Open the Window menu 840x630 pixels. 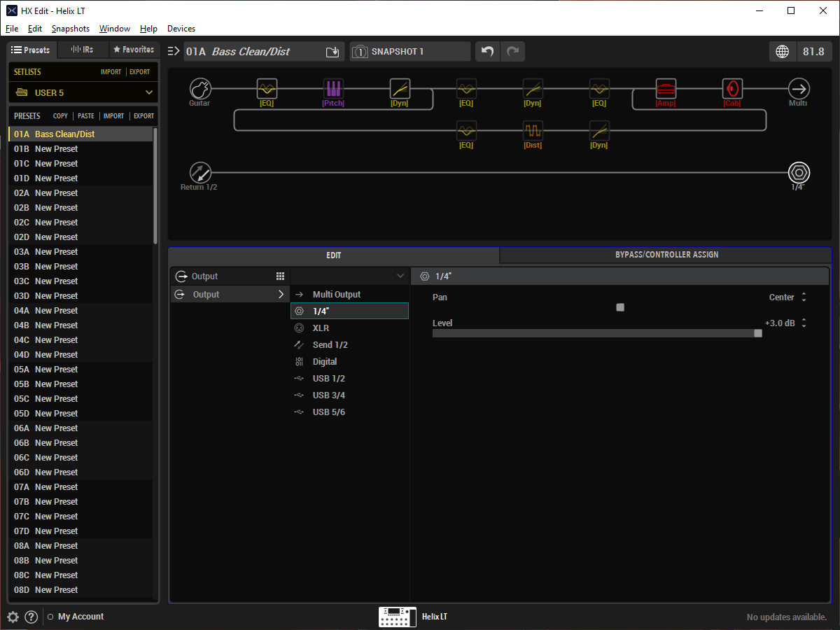coord(115,29)
